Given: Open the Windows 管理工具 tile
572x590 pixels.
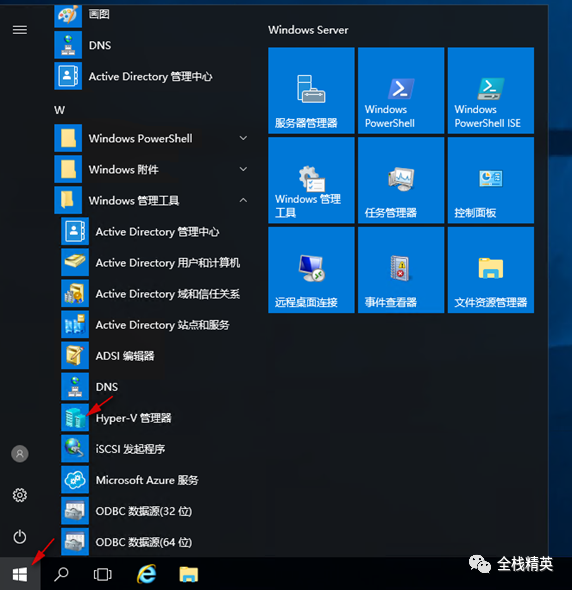Looking at the screenshot, I should click(311, 180).
